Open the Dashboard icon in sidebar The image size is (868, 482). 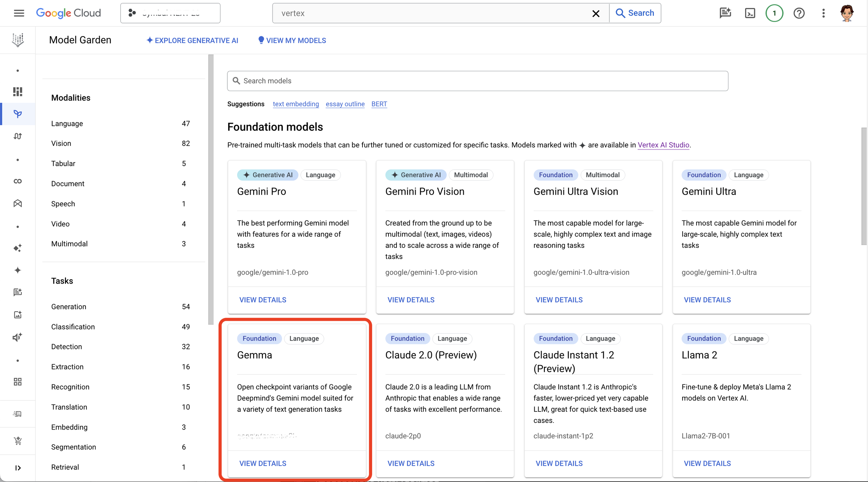(17, 91)
